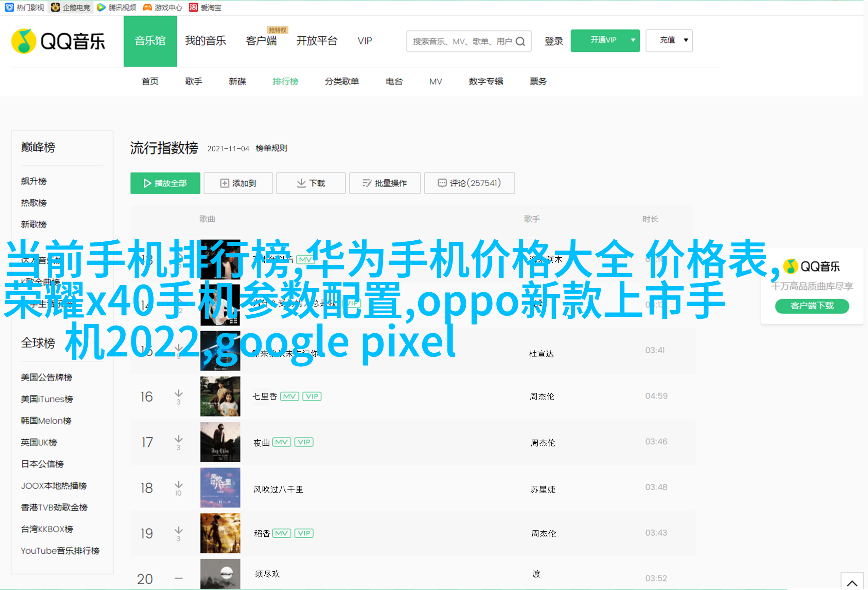Switch to 音乐馆 tab

[x=150, y=41]
